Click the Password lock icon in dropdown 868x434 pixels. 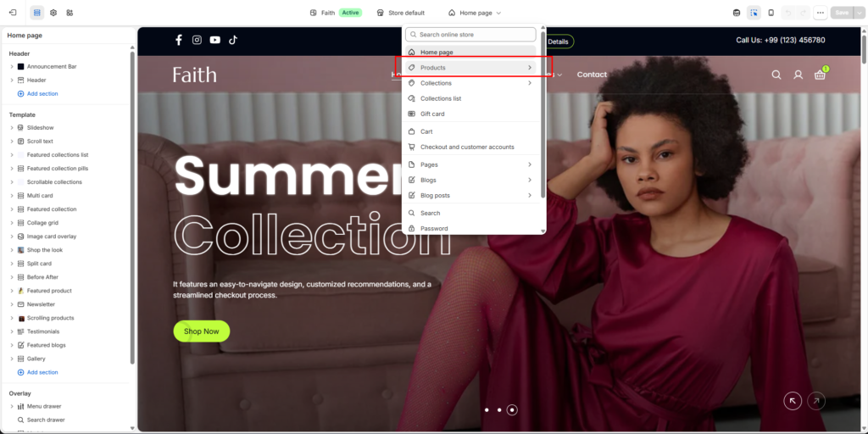click(411, 228)
